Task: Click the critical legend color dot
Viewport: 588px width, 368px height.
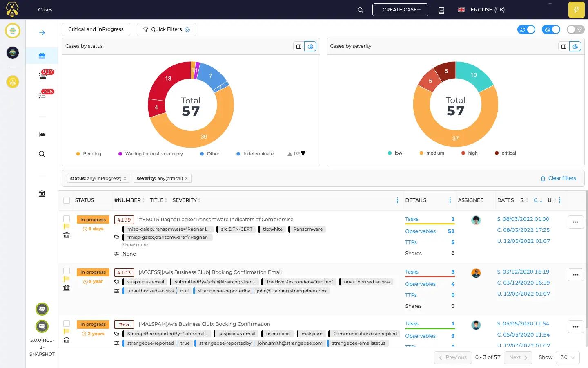Action: click(497, 153)
